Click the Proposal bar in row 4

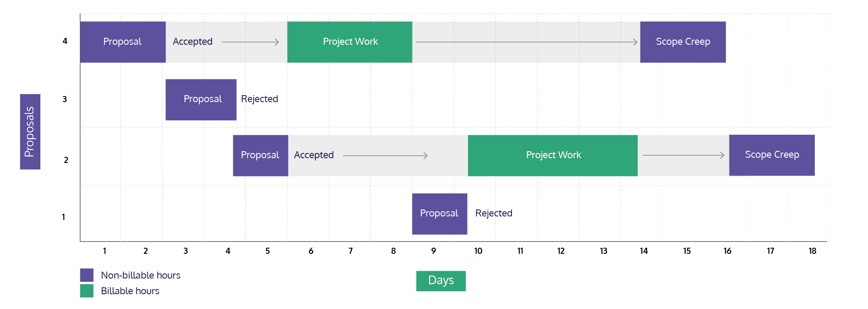(123, 42)
